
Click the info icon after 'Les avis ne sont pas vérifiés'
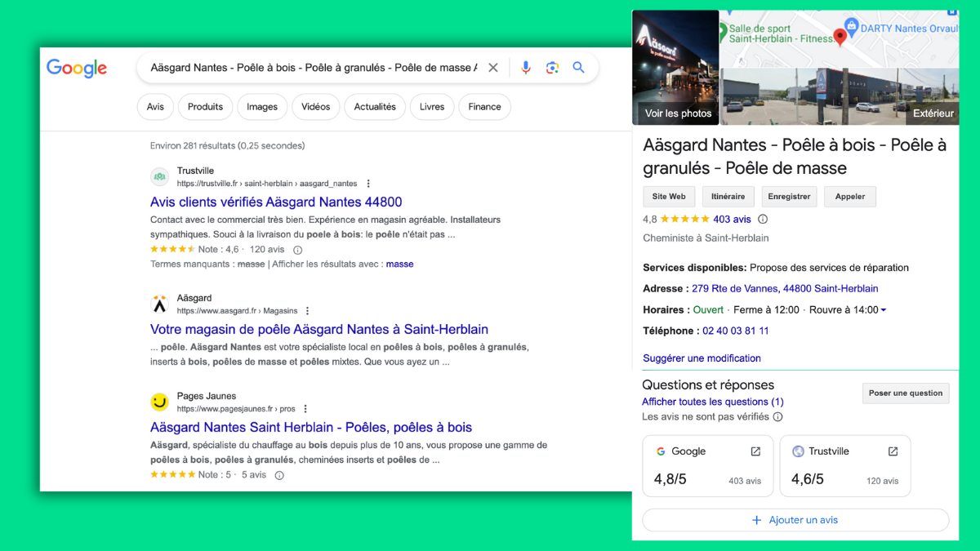coord(777,416)
